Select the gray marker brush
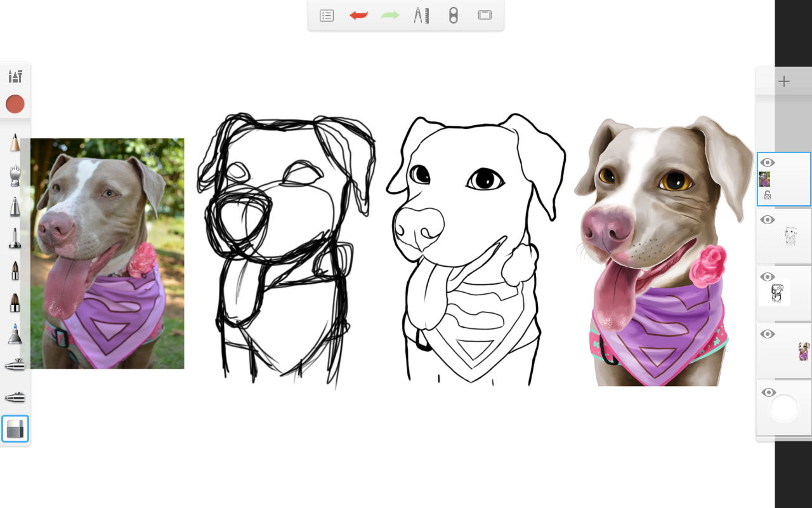This screenshot has height=508, width=812. coord(15,206)
